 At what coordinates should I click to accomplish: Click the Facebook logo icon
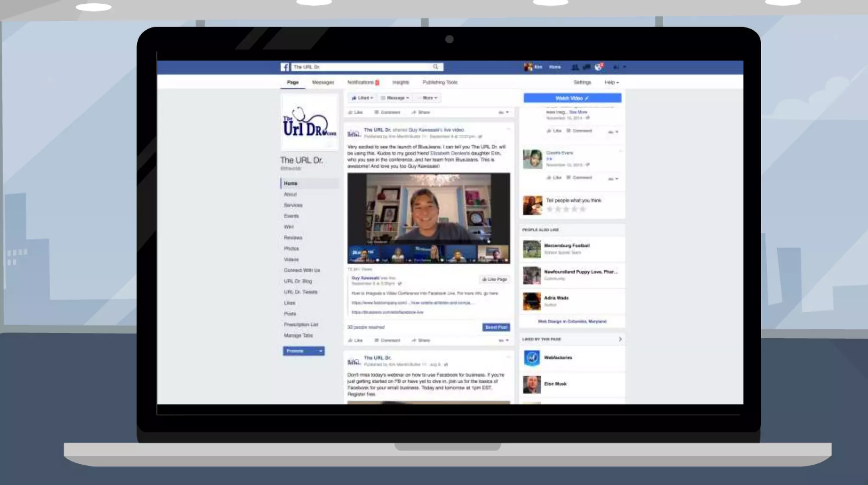point(285,67)
